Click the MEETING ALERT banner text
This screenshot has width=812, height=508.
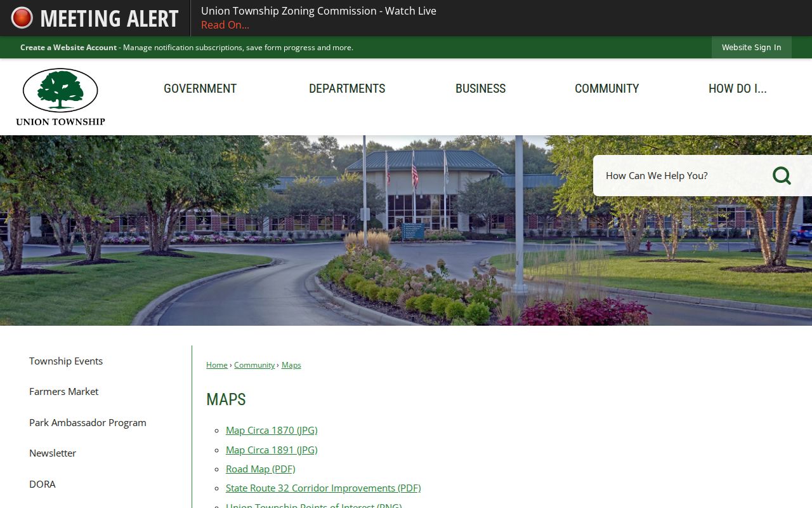tap(109, 18)
